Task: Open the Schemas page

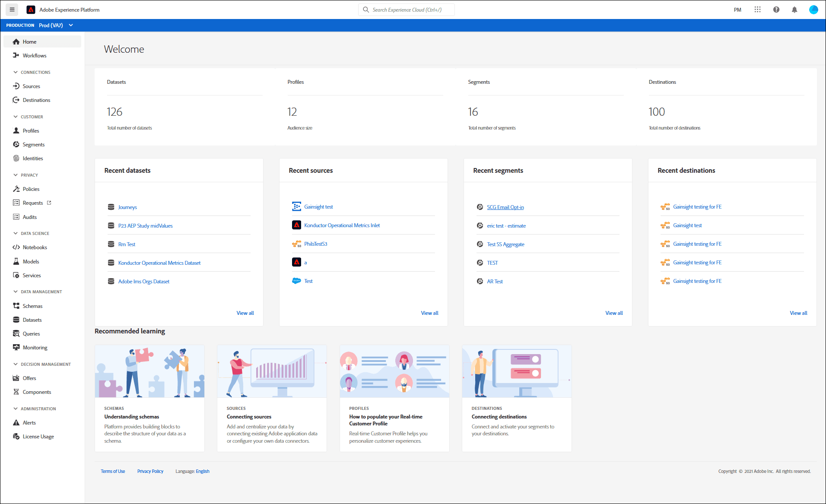Action: (x=32, y=306)
